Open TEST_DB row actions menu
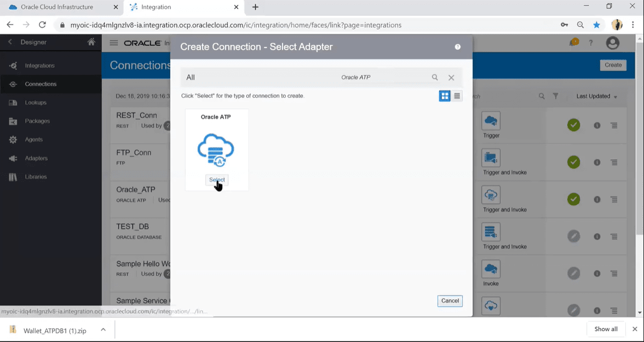644x342 pixels. point(614,236)
